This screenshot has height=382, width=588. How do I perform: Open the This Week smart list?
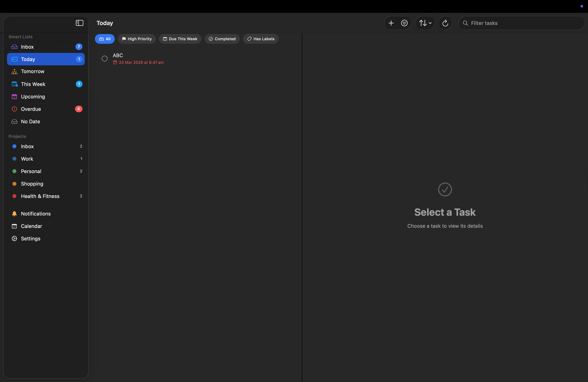tap(46, 84)
